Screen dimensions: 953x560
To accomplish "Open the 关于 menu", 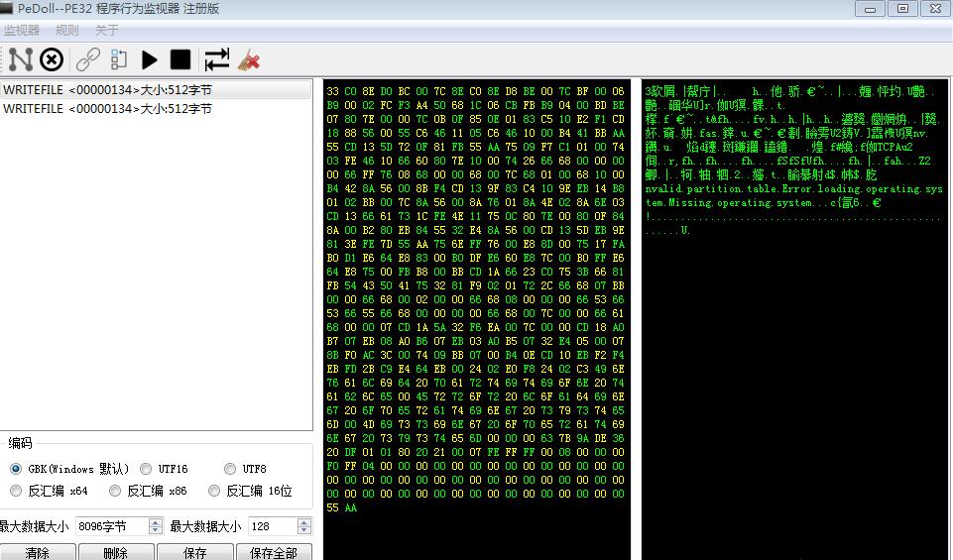I will tap(107, 31).
